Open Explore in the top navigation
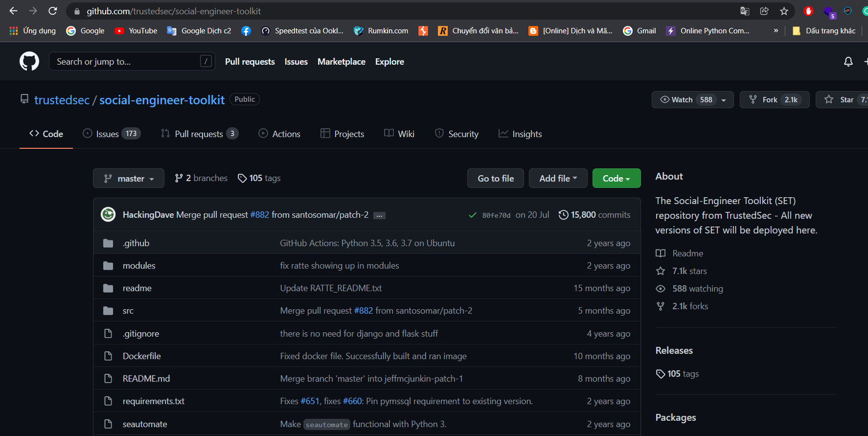 tap(390, 62)
